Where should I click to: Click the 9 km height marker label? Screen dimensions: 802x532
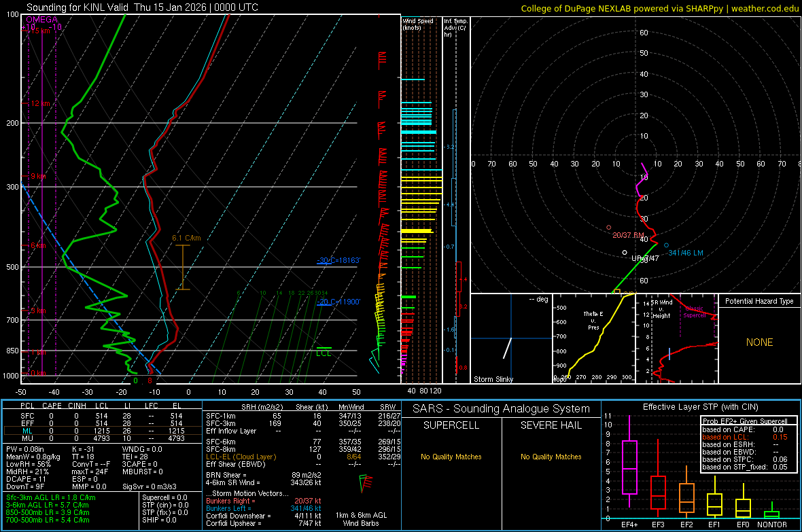tap(38, 176)
